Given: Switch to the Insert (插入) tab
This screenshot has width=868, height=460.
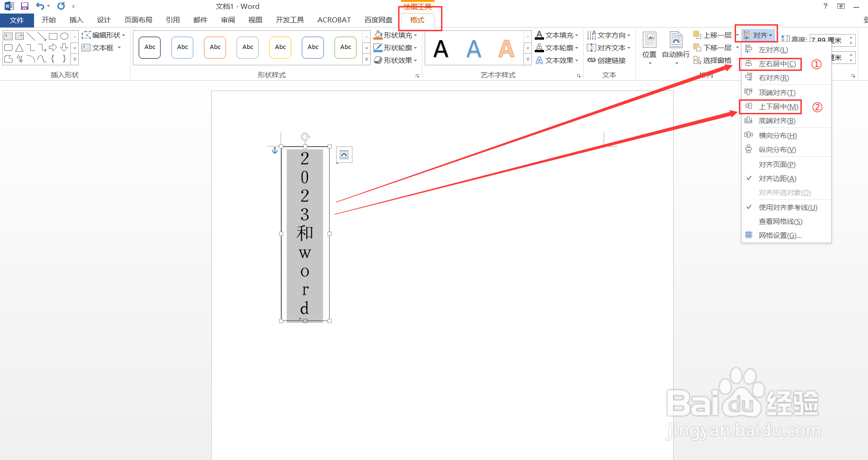Looking at the screenshot, I should [76, 20].
